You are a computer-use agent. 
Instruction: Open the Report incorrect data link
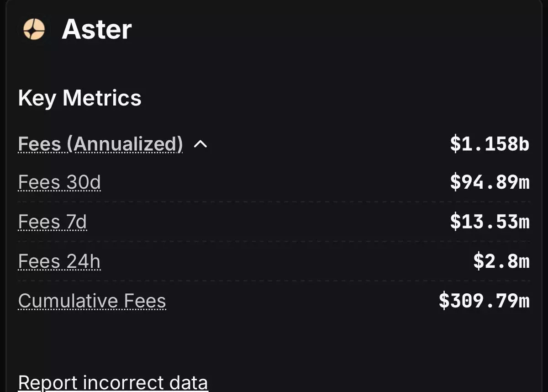(113, 383)
